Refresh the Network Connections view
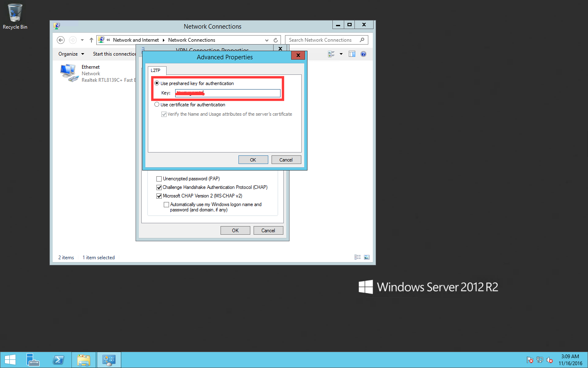 coord(276,40)
